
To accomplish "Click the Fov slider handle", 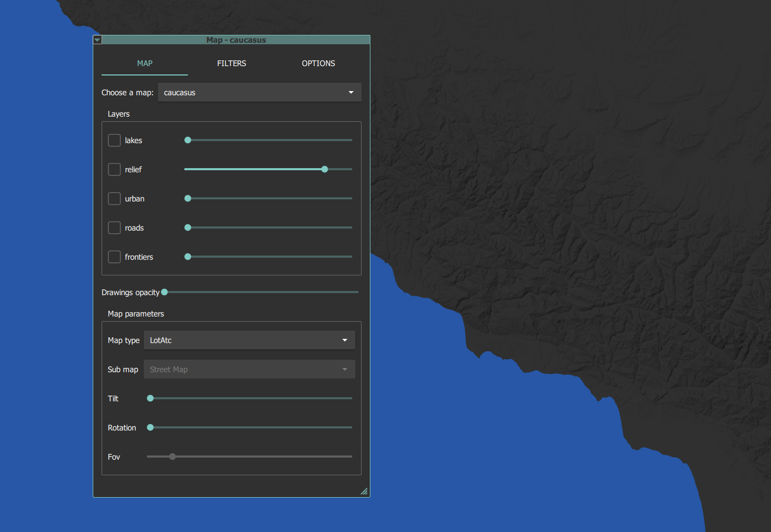I will 172,457.
